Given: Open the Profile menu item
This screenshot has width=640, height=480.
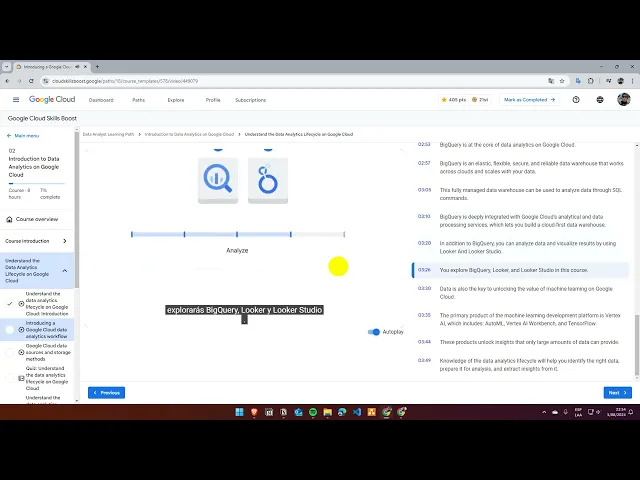Looking at the screenshot, I should [x=213, y=100].
